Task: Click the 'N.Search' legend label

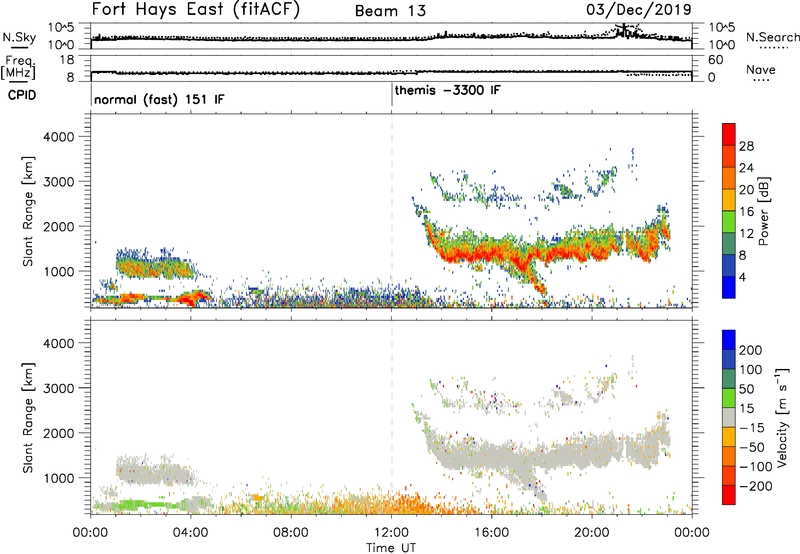Action: click(x=772, y=37)
